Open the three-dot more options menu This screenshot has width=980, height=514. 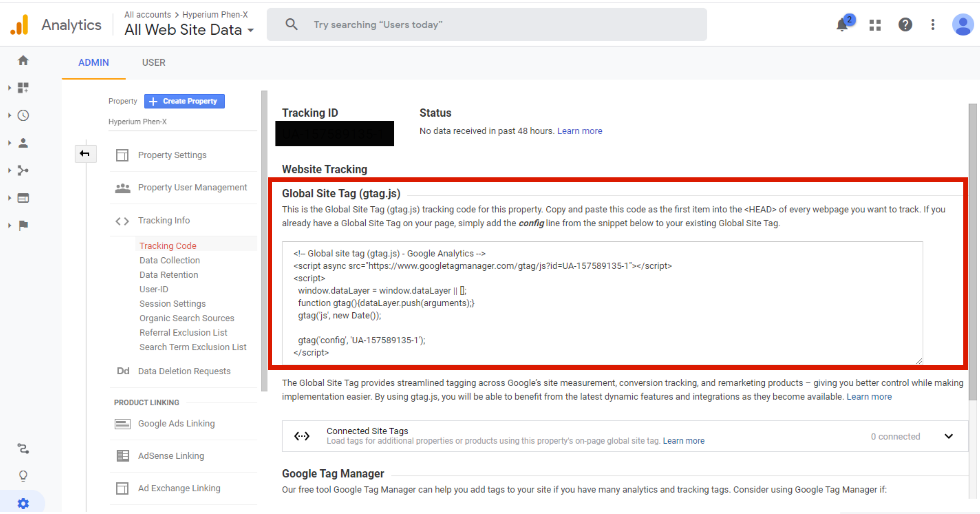click(x=932, y=25)
